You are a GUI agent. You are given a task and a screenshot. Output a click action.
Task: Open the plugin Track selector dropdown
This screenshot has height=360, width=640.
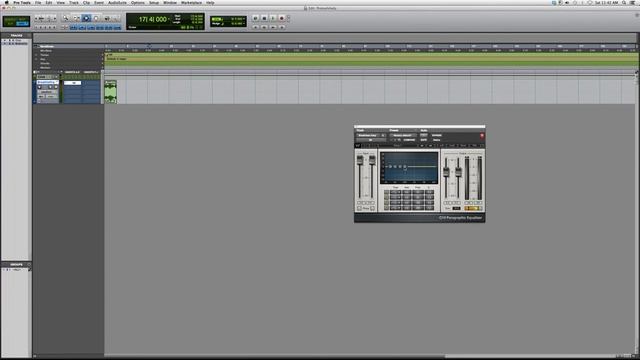click(x=370, y=135)
